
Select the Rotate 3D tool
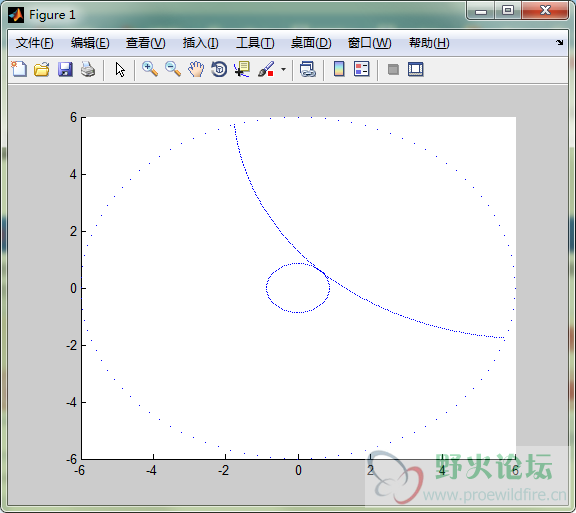click(219, 69)
